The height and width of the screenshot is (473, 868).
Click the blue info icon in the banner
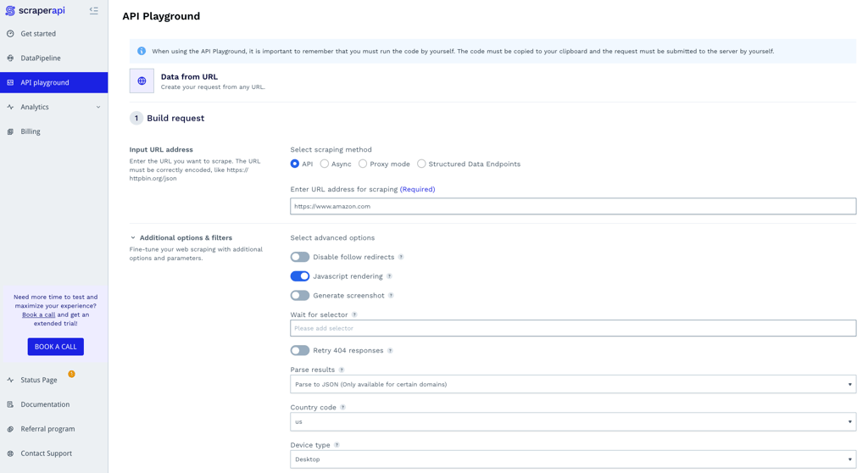pos(142,51)
